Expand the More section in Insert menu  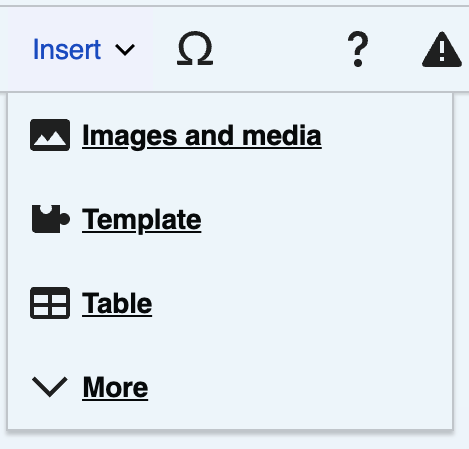tap(230, 387)
